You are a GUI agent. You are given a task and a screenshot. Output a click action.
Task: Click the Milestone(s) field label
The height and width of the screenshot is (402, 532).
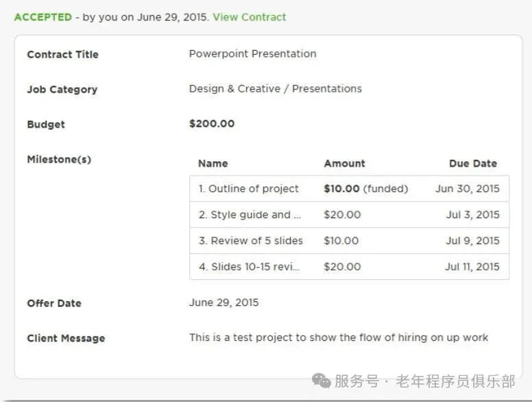pos(58,159)
